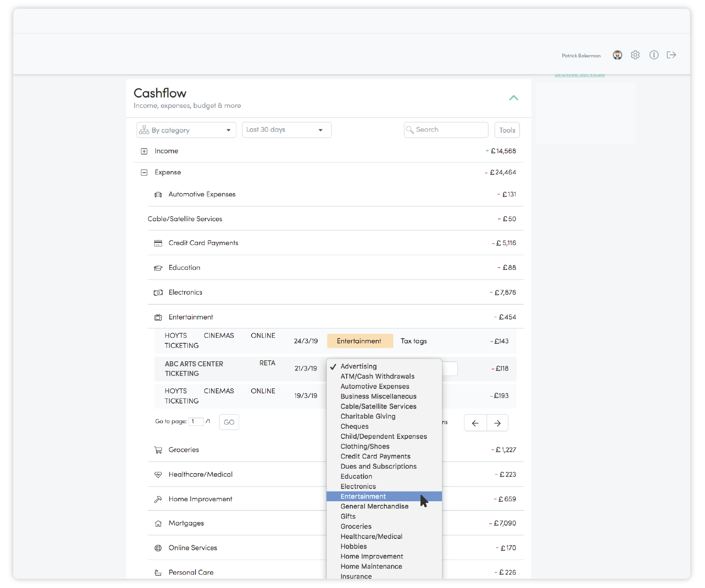Click the Entertainment TV icon

point(158,317)
